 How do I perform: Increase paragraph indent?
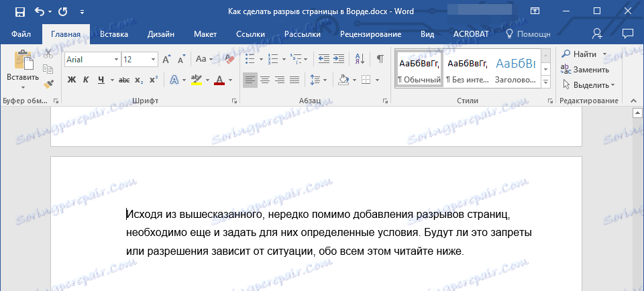pos(338,60)
